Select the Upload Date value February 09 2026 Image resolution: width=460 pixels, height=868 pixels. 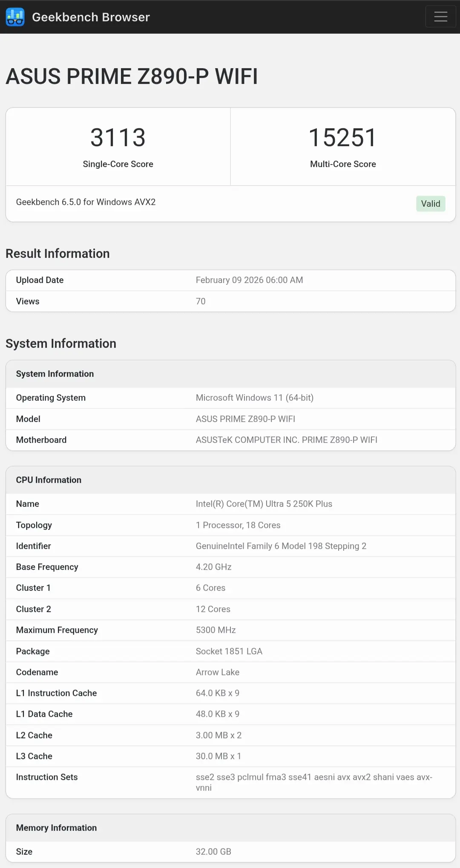(249, 280)
